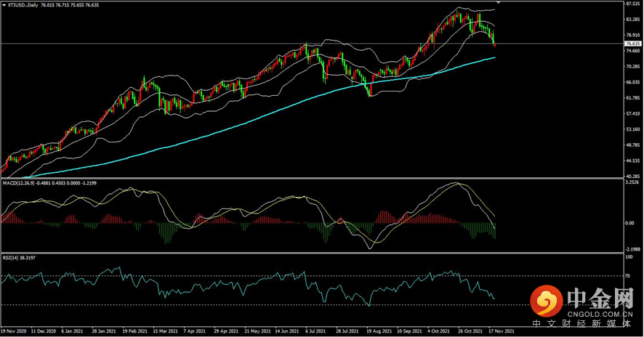Select the 4 Oct 2021 date label
This screenshot has width=644, height=337.
tap(438, 331)
